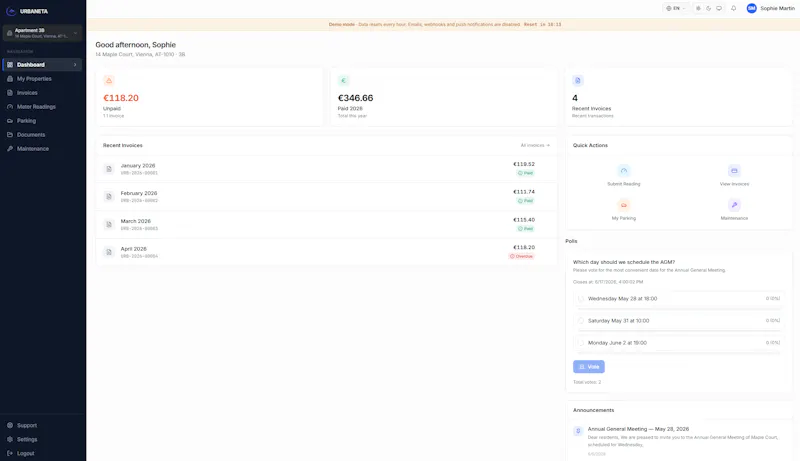Screen dimensions: 800x461
Task: Click the Logout icon in sidebar
Action: point(10,453)
